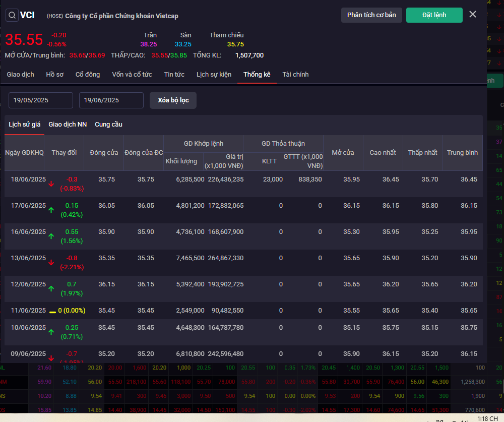Open the Lịch sự kiện tab

click(x=214, y=74)
